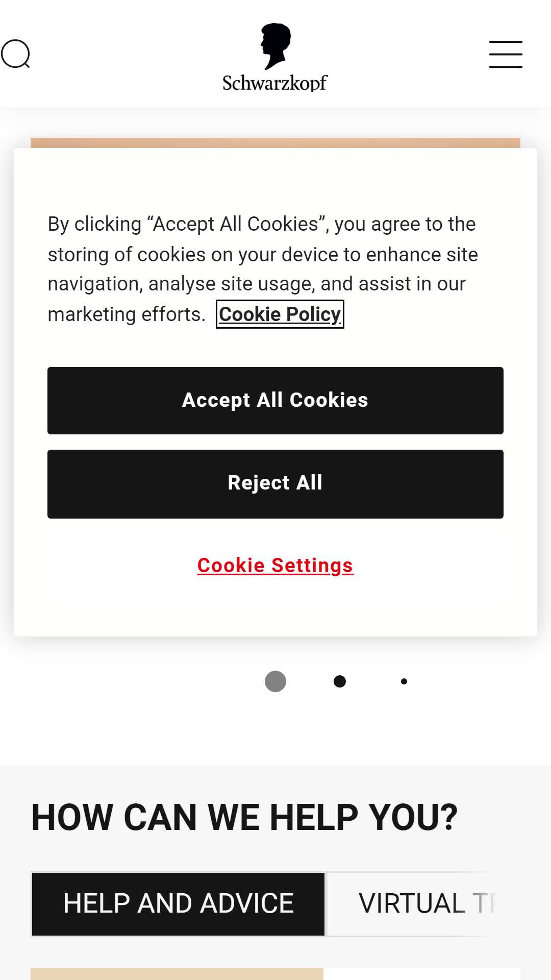Go to the second carousel slide dot

340,681
